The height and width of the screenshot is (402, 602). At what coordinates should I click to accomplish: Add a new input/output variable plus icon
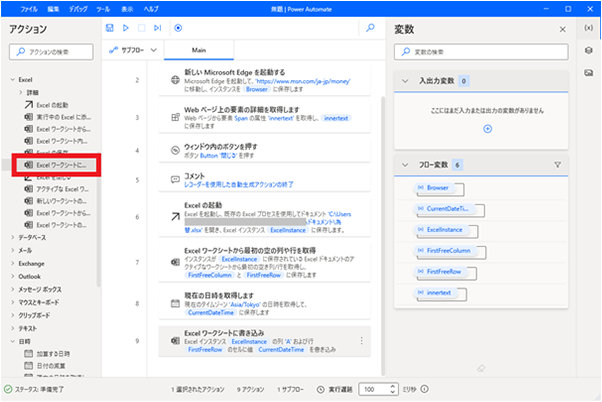pos(488,129)
